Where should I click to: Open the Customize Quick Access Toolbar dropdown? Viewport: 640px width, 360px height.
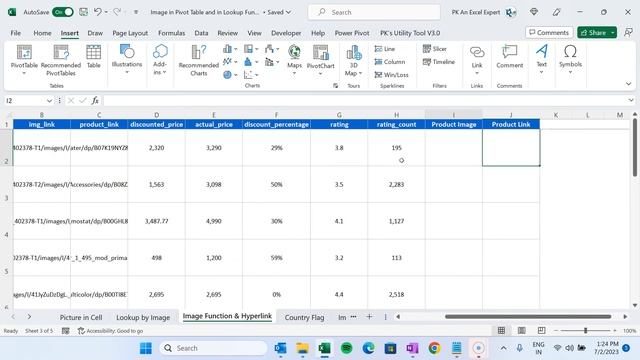click(136, 12)
